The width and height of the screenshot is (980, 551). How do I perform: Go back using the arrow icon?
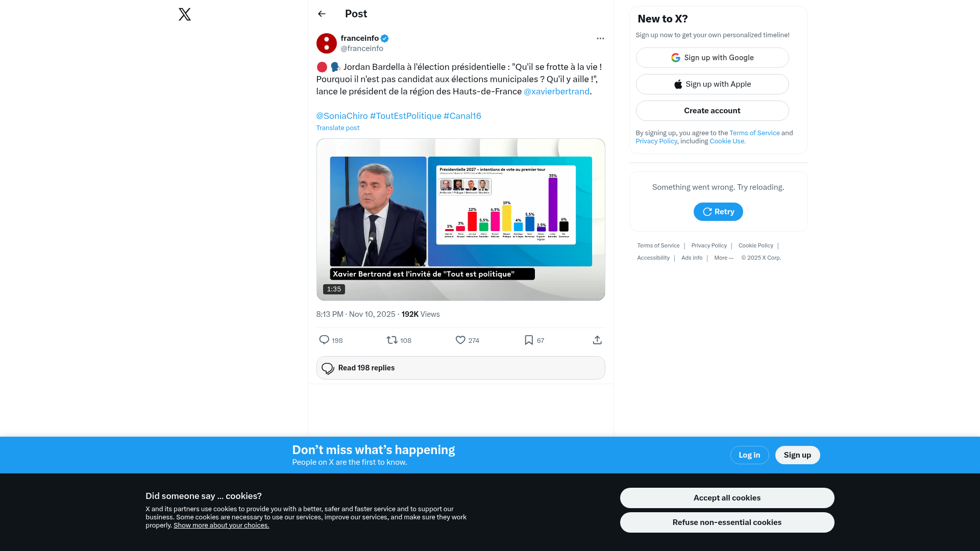322,14
